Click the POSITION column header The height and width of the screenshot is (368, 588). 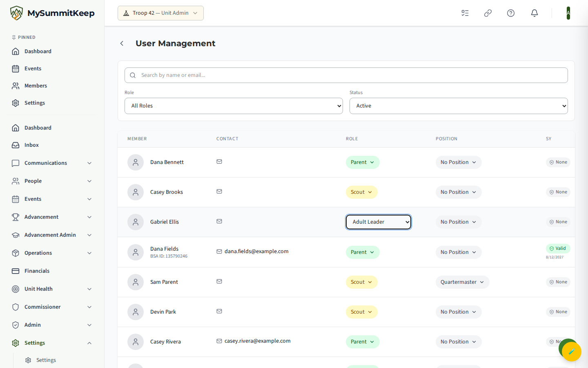coord(446,139)
